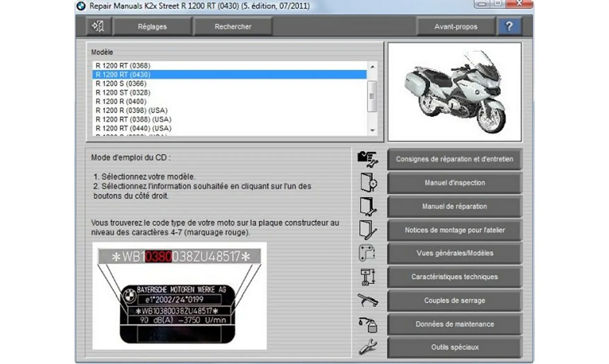Open Caractéristiques techniques
The width and height of the screenshot is (609, 364).
click(x=455, y=277)
